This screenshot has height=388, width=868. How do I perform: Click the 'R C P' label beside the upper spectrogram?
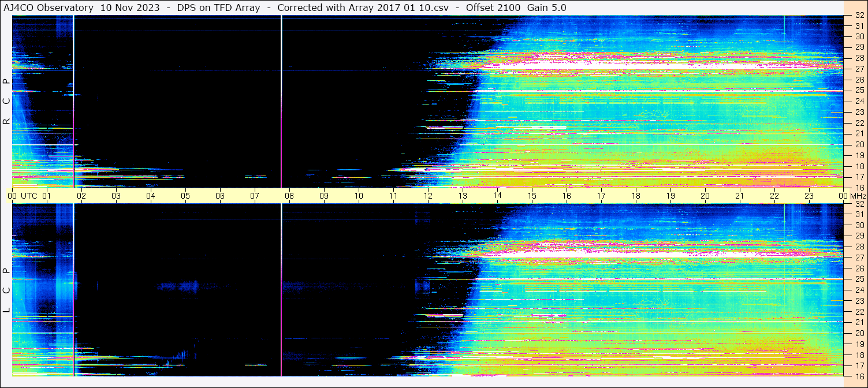[7, 102]
